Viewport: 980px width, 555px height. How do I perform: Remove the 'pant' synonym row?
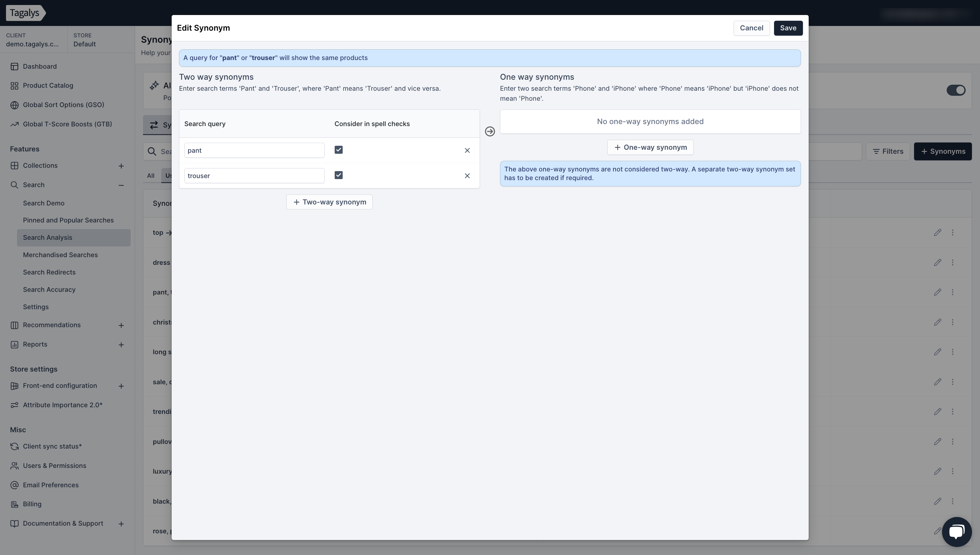pos(467,150)
